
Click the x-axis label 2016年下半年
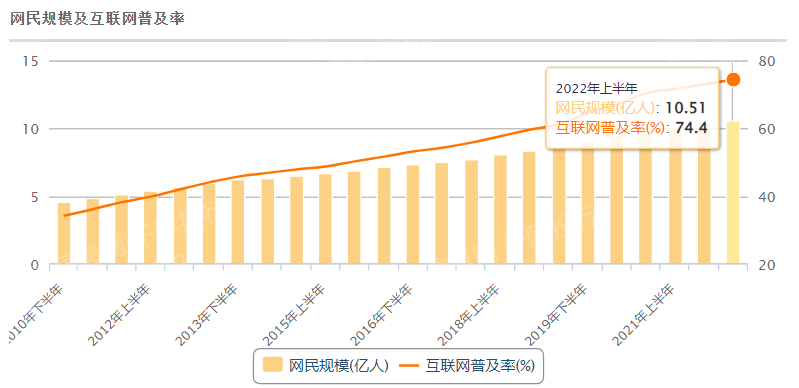[x=382, y=315]
